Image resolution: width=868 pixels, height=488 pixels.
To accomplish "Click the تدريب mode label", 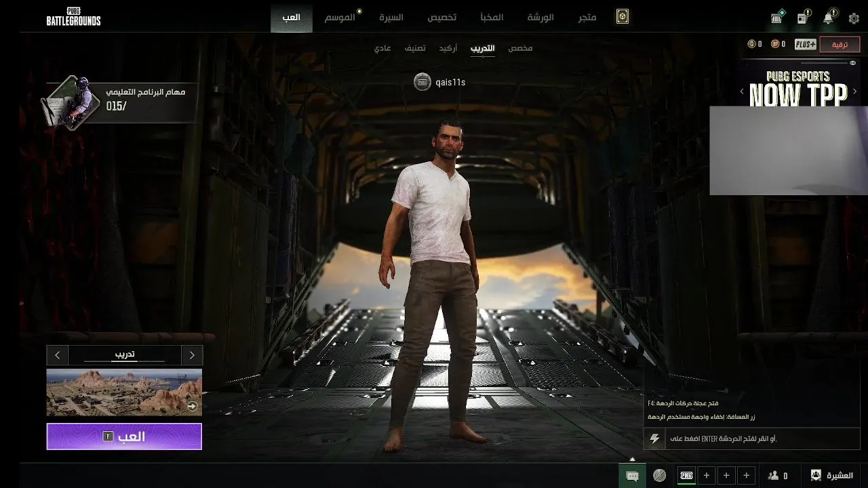I will [x=124, y=354].
